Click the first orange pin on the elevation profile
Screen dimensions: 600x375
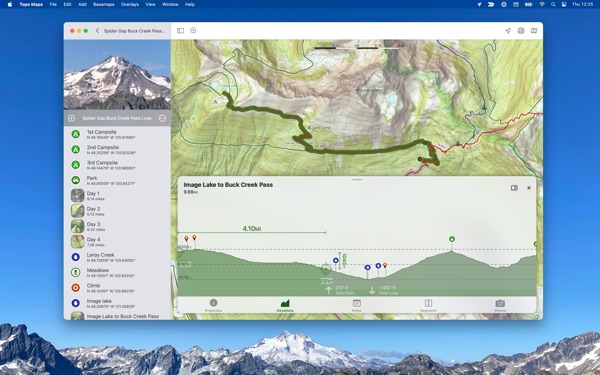186,239
